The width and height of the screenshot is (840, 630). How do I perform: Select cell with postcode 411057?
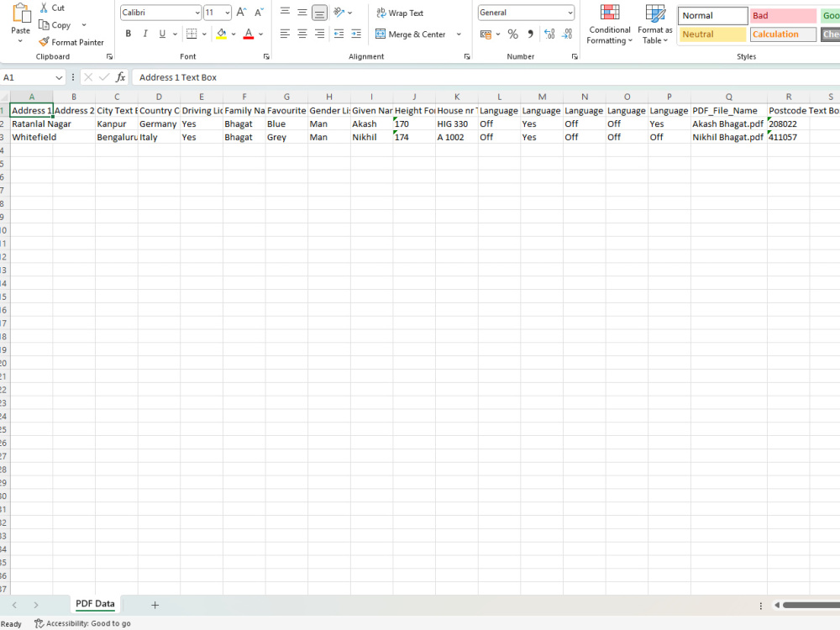tap(788, 137)
